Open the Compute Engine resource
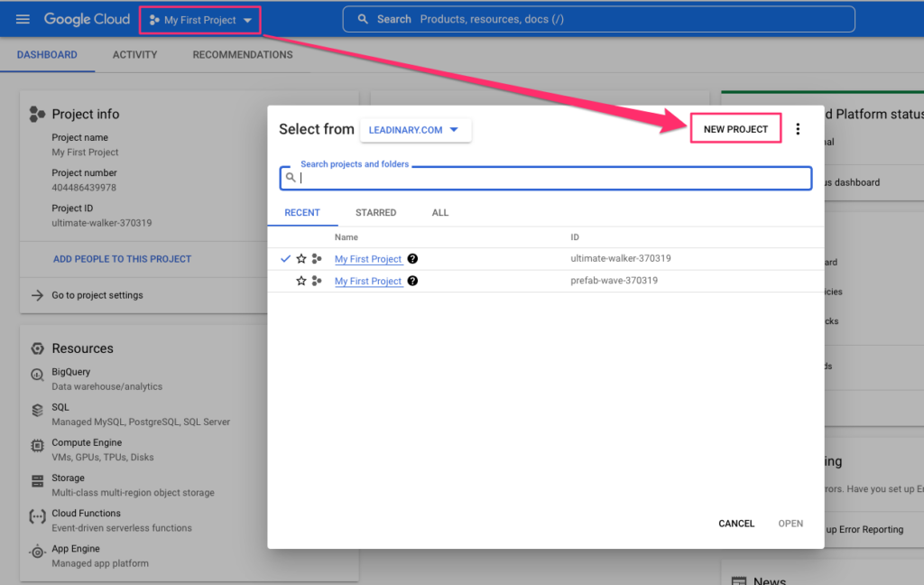Viewport: 924px width, 585px height. (x=87, y=443)
